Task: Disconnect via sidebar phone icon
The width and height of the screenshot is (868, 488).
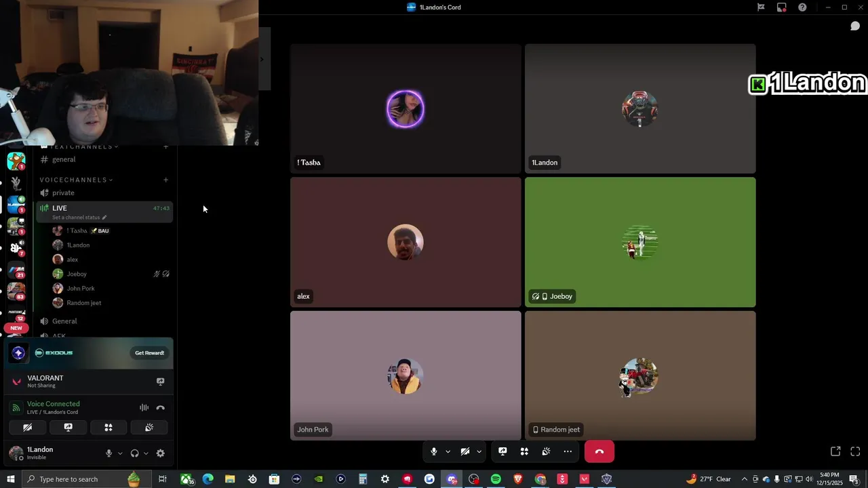Action: (161, 407)
